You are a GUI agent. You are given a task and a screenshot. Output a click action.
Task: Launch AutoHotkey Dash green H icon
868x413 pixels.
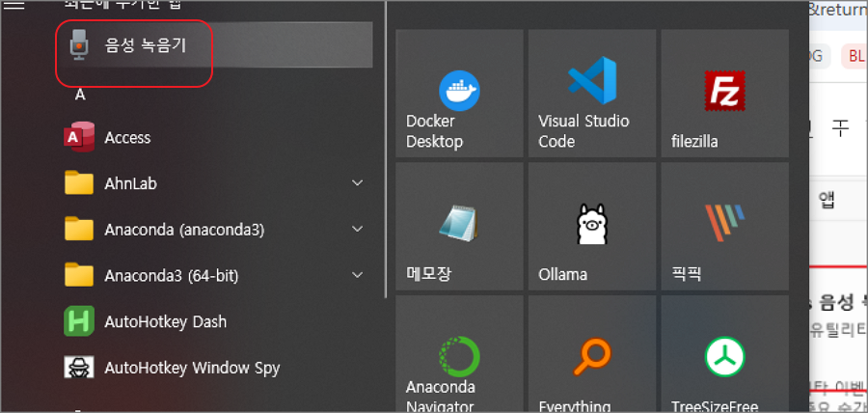click(x=79, y=321)
